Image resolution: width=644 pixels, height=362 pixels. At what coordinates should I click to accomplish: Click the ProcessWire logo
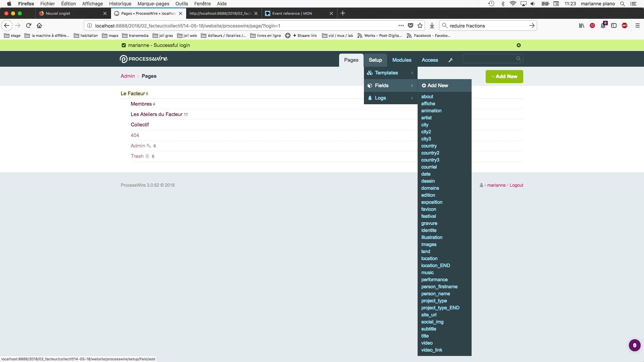pos(144,59)
